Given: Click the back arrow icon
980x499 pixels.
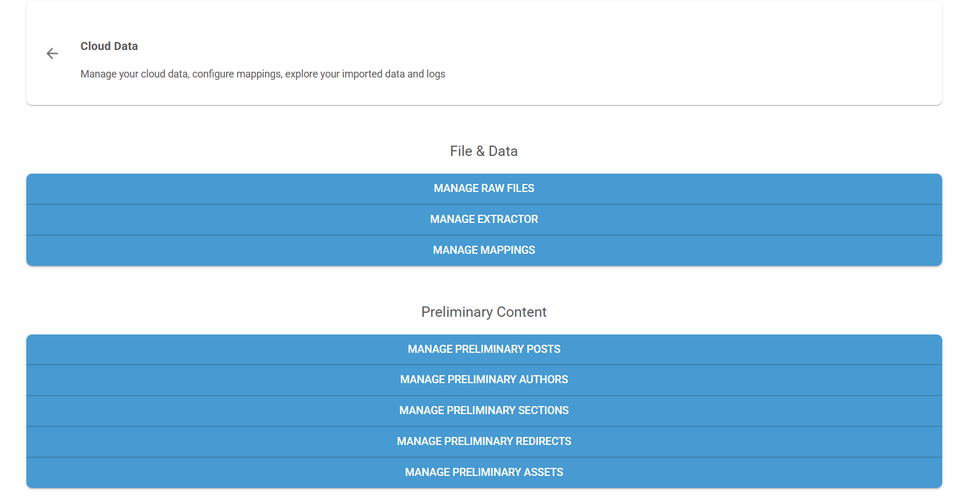Looking at the screenshot, I should [x=52, y=54].
